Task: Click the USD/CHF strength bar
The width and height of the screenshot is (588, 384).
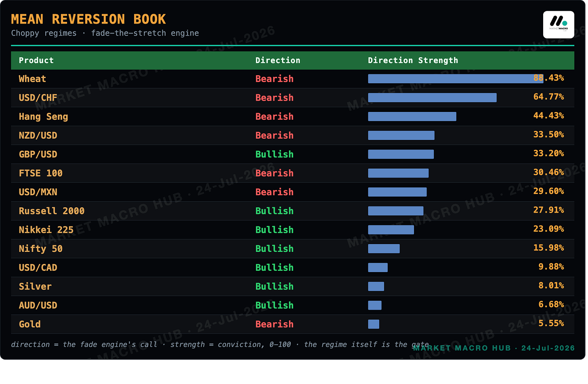Action: point(433,98)
